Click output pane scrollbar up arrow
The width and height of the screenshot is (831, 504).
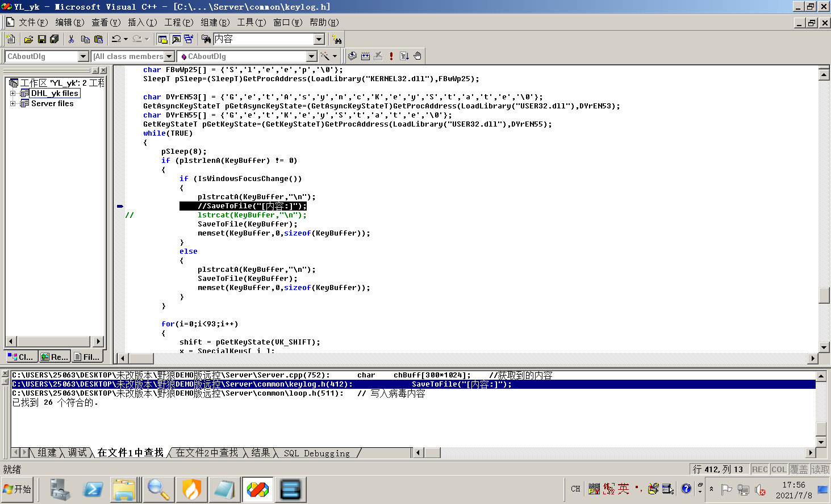[821, 376]
